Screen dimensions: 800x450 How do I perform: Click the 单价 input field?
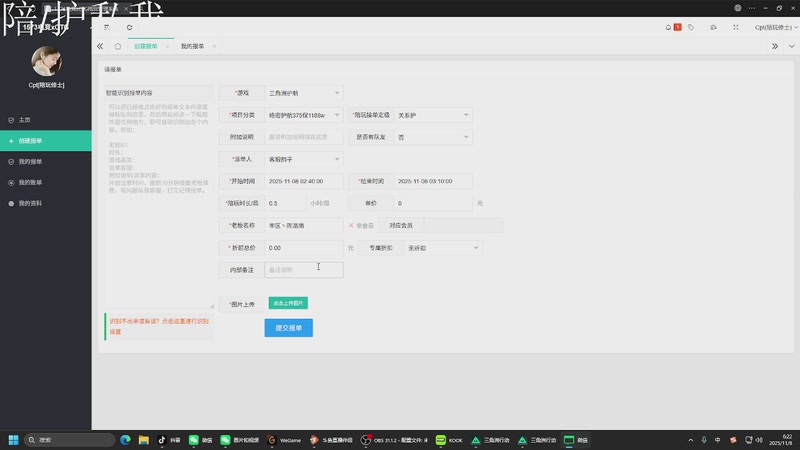point(433,203)
